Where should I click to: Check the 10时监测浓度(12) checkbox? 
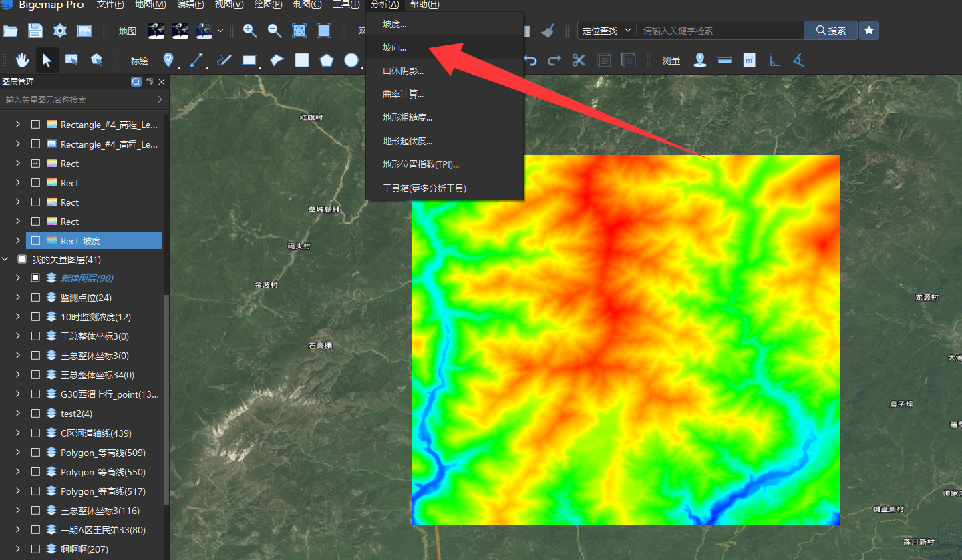35,317
